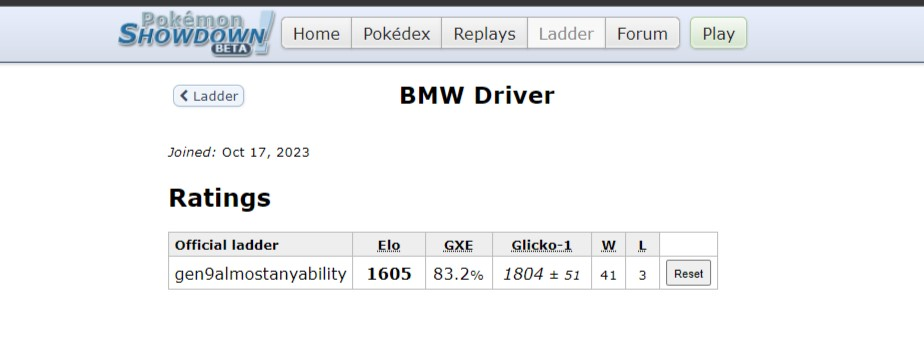This screenshot has width=924, height=360.
Task: Click the GXE value 83.2%
Action: [458, 274]
